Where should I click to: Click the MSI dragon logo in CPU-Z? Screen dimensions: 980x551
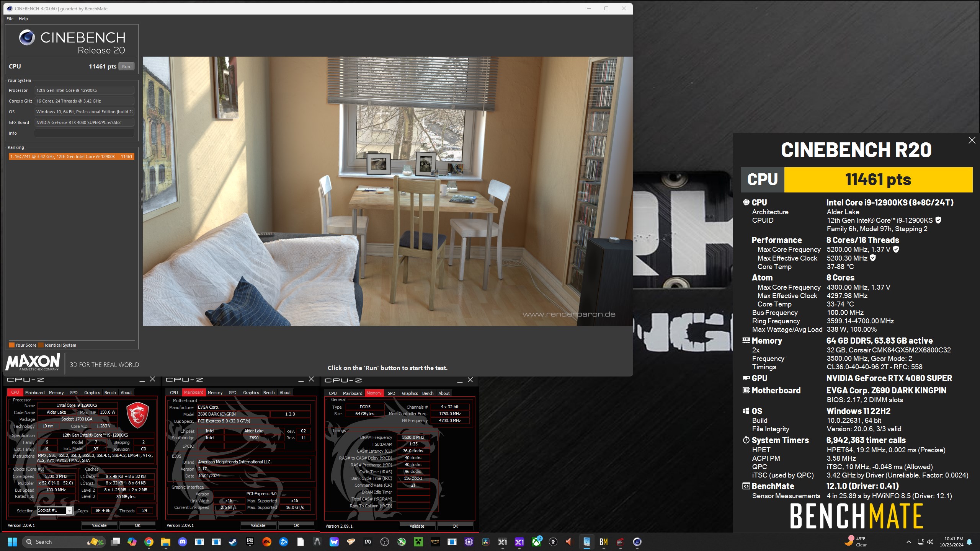tap(137, 415)
